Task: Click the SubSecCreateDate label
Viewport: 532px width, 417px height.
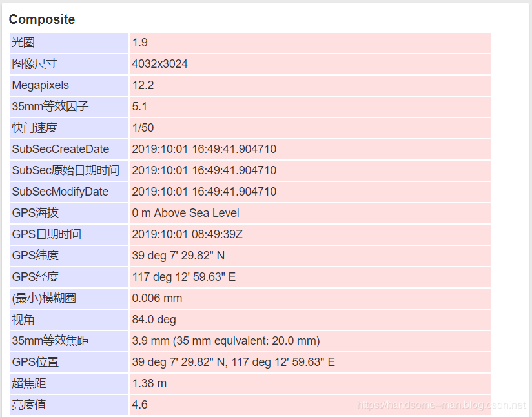Action: (61, 149)
